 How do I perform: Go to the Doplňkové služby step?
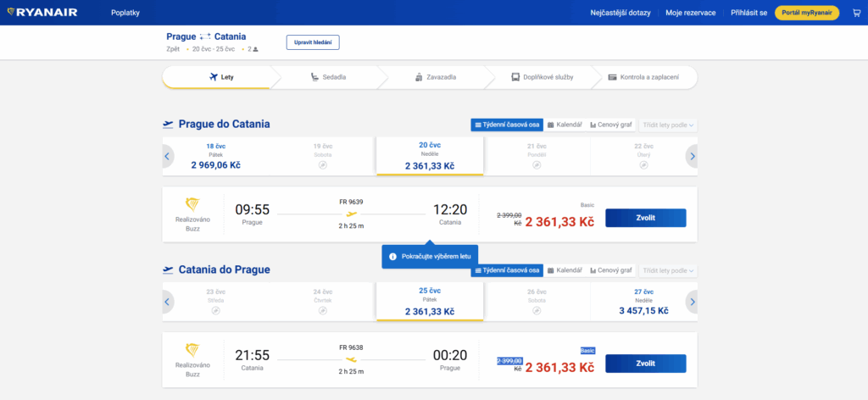[542, 77]
